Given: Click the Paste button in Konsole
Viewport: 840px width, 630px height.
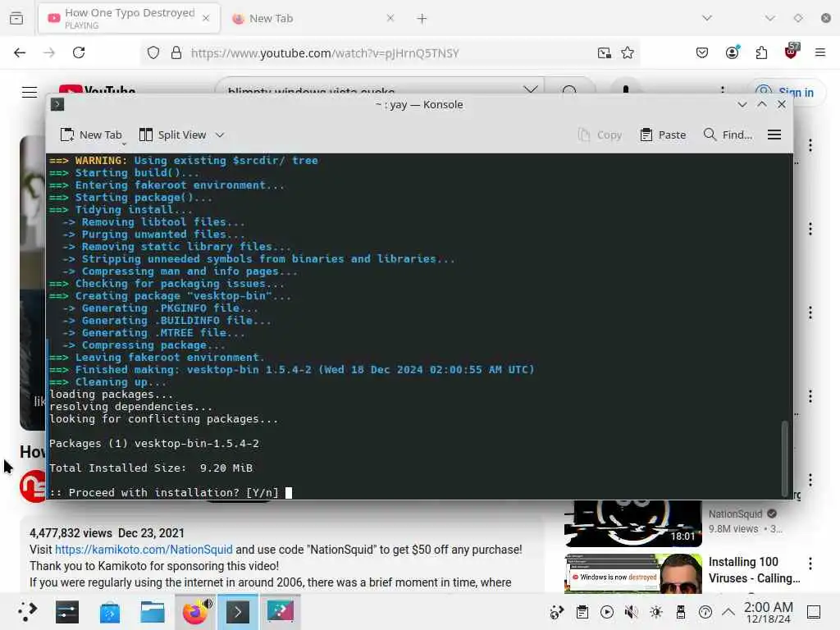Looking at the screenshot, I should click(663, 135).
